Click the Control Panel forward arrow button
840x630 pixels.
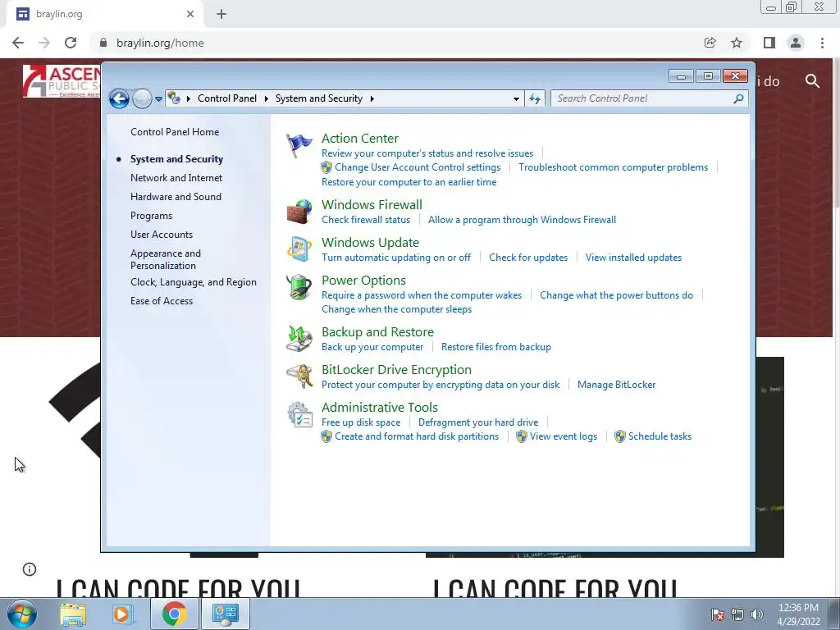[x=142, y=98]
